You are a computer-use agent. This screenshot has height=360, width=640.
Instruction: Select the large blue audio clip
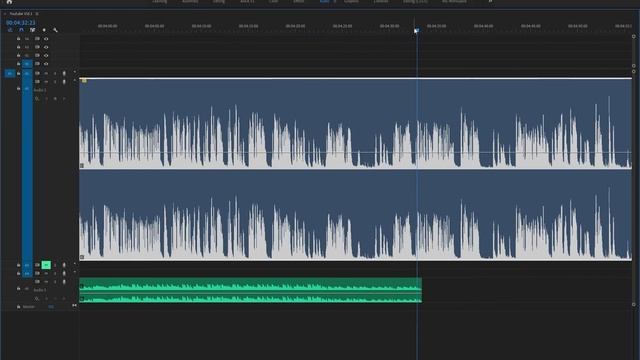coord(355,168)
